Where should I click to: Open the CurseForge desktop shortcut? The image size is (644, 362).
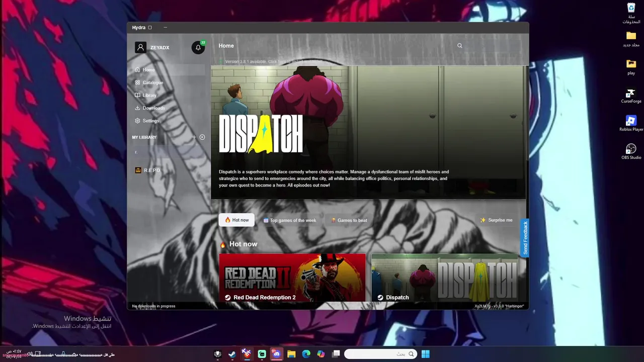631,96
